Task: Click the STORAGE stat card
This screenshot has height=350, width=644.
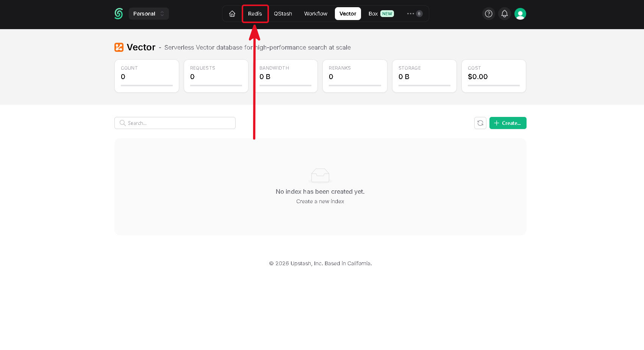Action: point(424,76)
